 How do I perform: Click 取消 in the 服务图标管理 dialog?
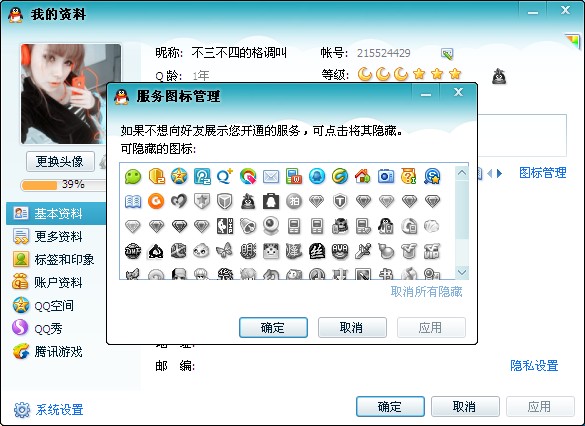[352, 328]
